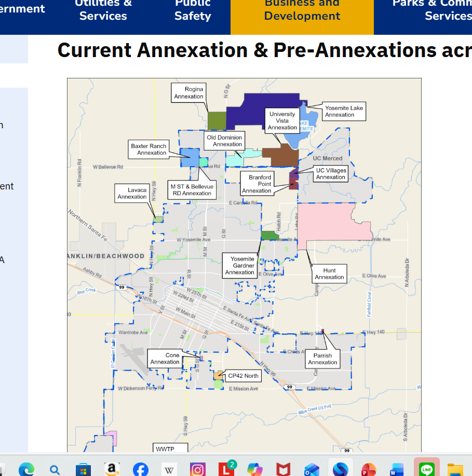Image resolution: width=472 pixels, height=476 pixels.
Task: Click the magnifier search icon in taskbar
Action: pos(55,469)
